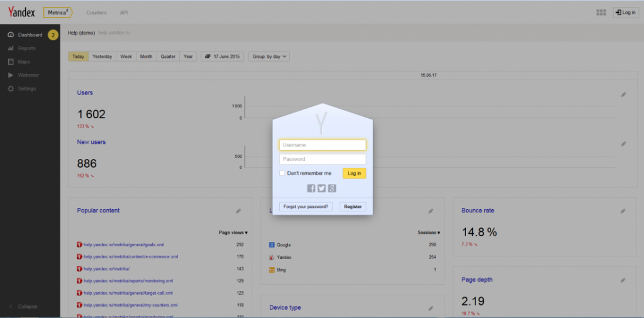Log in with the Twitter icon

pos(321,189)
